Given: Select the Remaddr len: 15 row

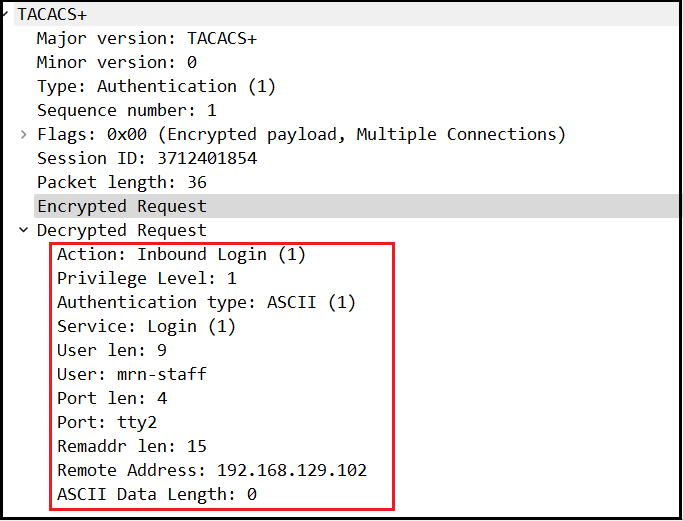Looking at the screenshot, I should coord(131,446).
